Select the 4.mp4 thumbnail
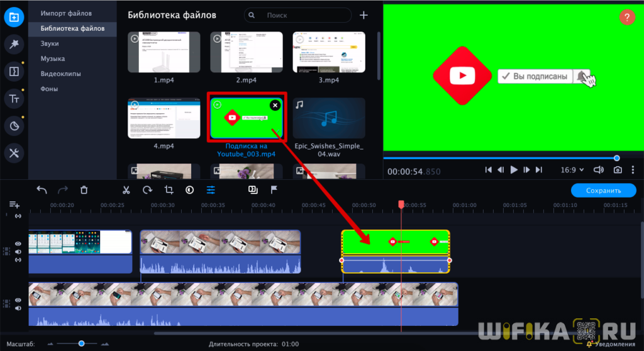Image resolution: width=644 pixels, height=351 pixels. coord(164,118)
